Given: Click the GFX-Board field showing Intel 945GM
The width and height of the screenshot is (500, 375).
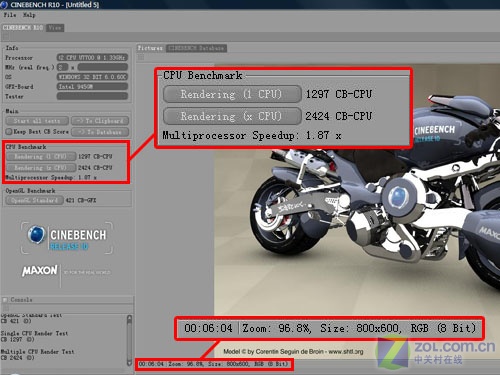Looking at the screenshot, I should (92, 87).
